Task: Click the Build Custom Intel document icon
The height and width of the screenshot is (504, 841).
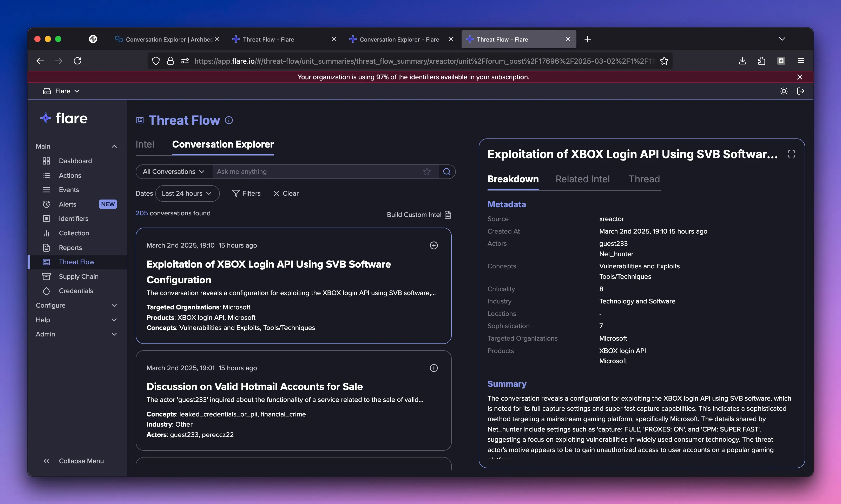Action: click(x=448, y=215)
